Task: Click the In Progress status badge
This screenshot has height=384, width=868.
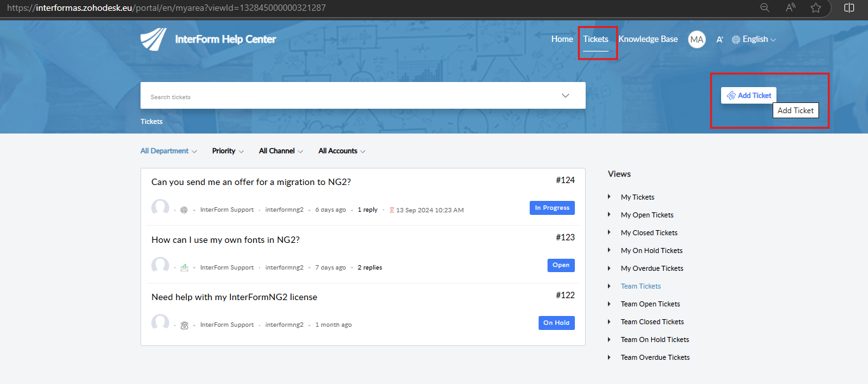Action: click(552, 208)
